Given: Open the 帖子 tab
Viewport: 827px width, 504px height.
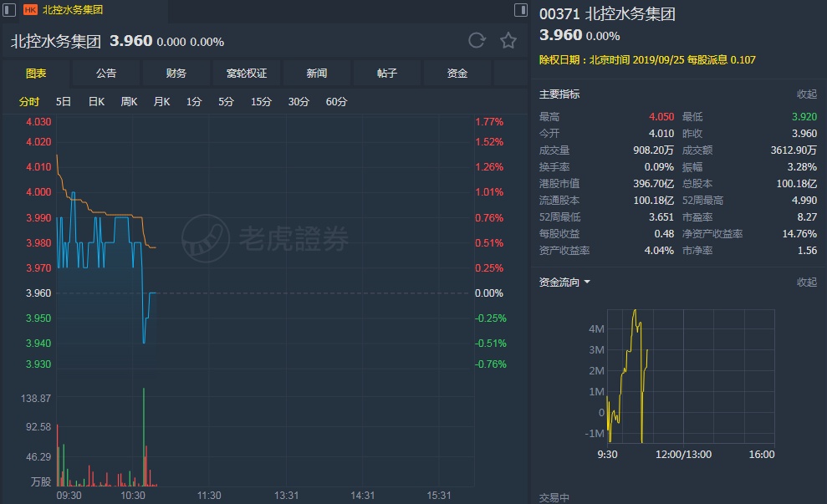Looking at the screenshot, I should [386, 74].
